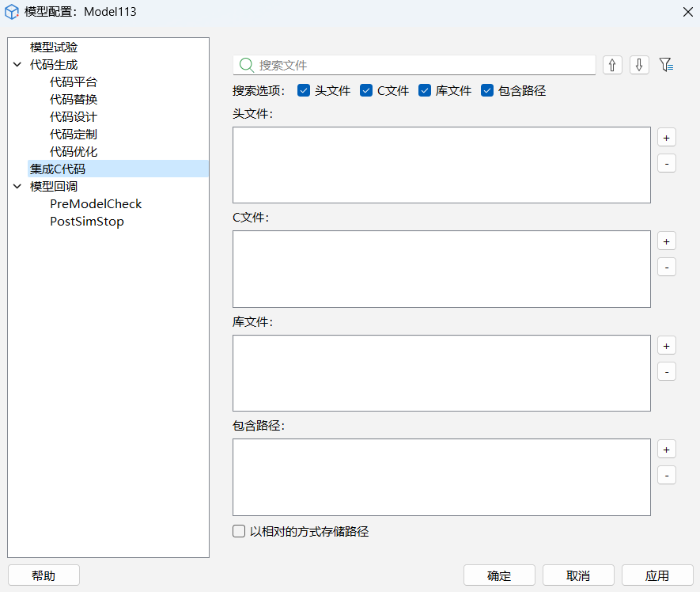Select 代码优化 in the tree
The width and height of the screenshot is (700, 592).
pos(74,151)
